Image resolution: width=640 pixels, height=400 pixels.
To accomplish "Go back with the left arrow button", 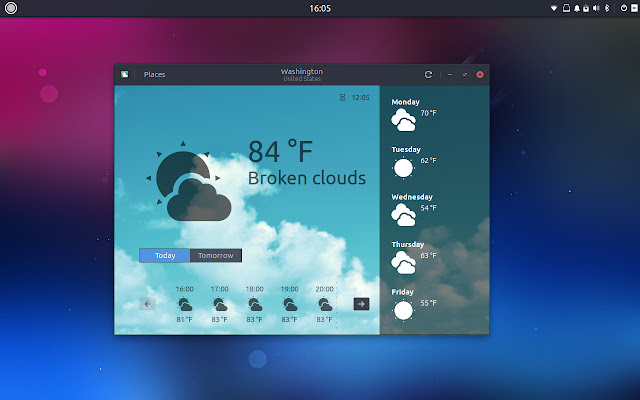I will (147, 304).
